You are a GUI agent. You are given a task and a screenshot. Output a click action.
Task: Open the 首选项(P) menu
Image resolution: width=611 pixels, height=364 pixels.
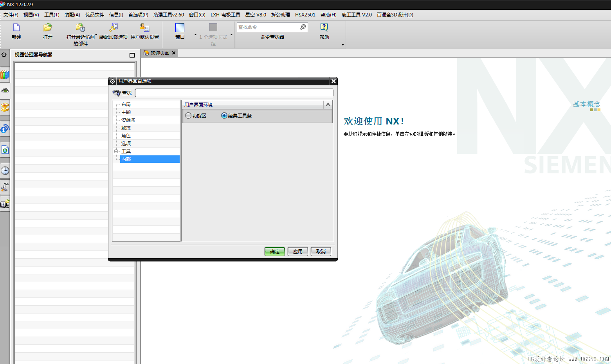click(138, 15)
